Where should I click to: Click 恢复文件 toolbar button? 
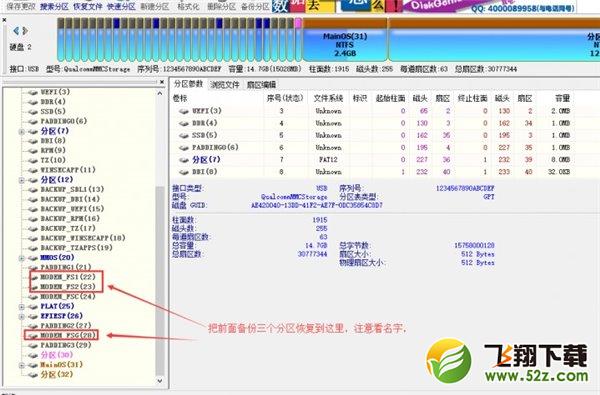point(88,7)
